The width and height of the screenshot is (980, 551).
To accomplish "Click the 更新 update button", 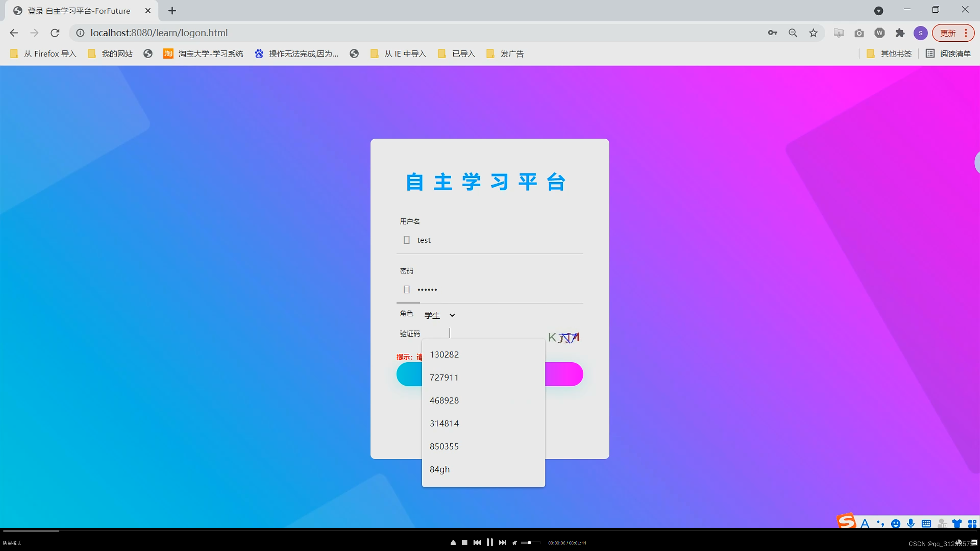I will [x=948, y=33].
